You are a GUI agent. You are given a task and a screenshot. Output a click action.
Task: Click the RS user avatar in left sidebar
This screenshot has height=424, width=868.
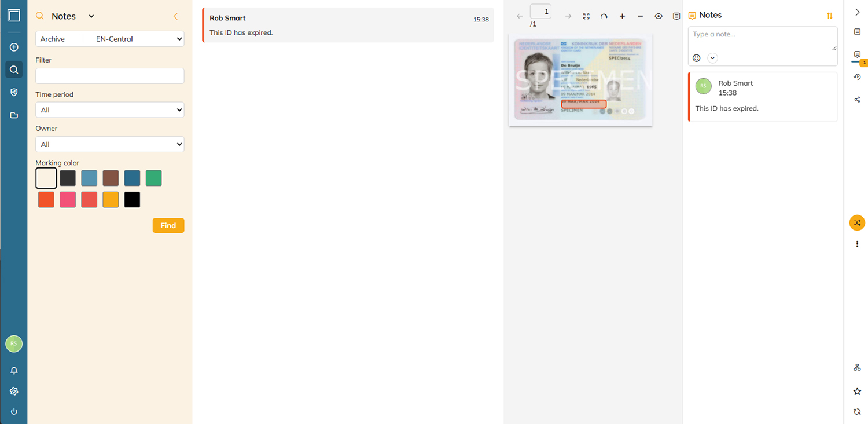14,343
